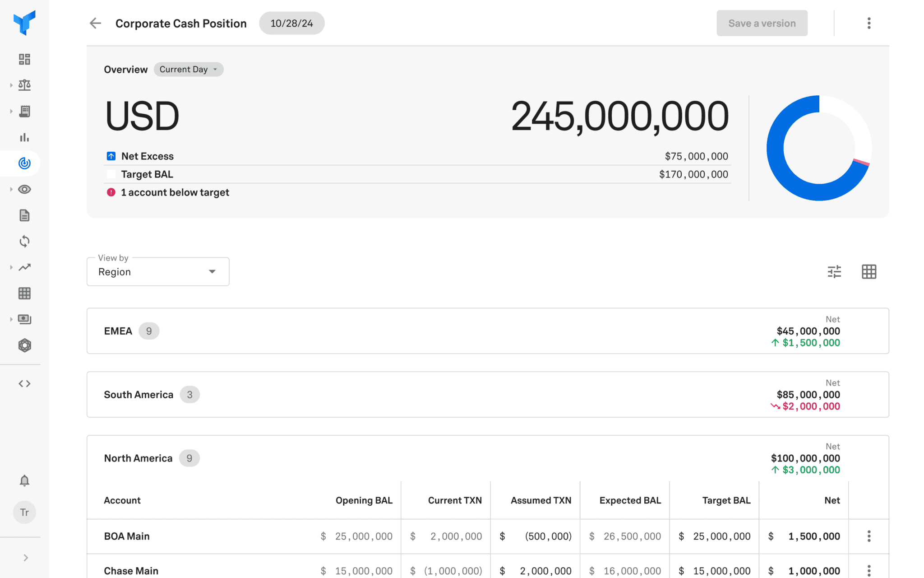Image resolution: width=924 pixels, height=578 pixels.
Task: Click the back arrow next to Corporate Cash Position
Action: pyautogui.click(x=95, y=23)
